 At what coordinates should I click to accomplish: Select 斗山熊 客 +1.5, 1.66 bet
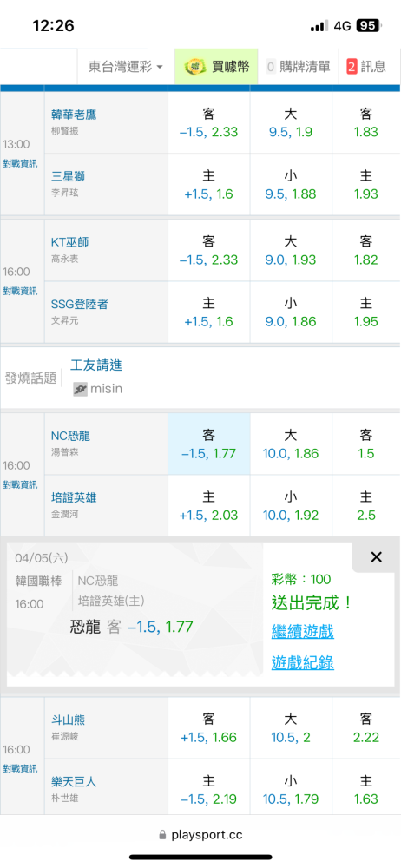coord(209,728)
